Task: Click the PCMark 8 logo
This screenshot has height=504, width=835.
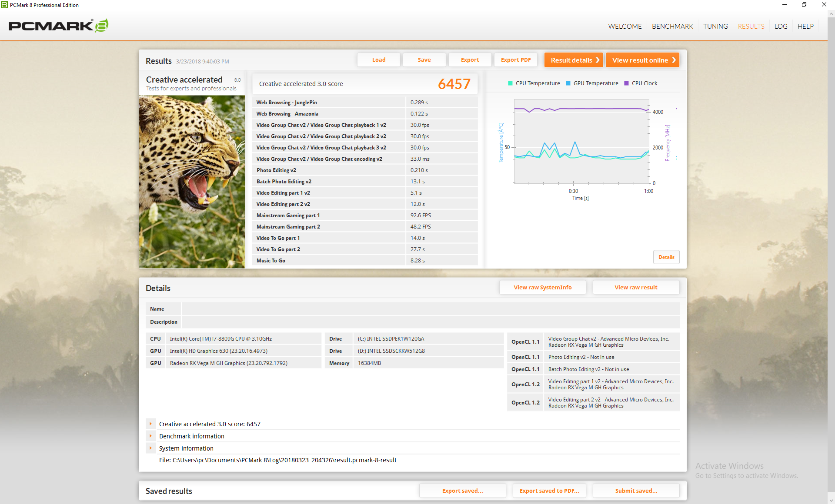Action: click(58, 26)
